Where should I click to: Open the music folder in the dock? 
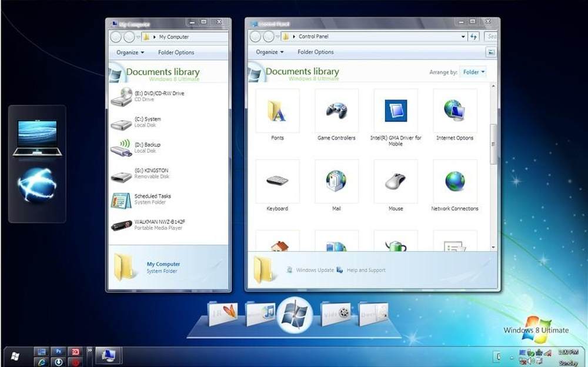(260, 313)
